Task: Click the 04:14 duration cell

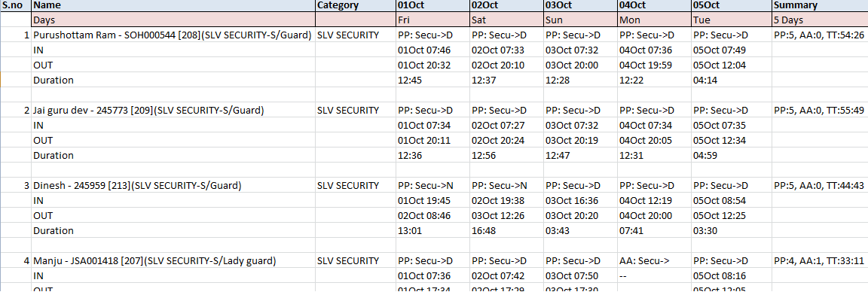Action: [732, 80]
